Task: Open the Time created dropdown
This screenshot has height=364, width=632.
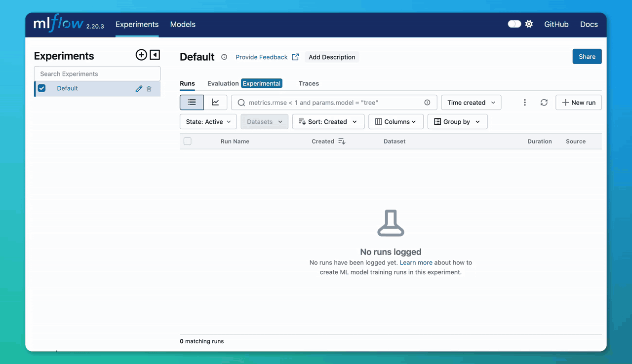Action: tap(471, 102)
